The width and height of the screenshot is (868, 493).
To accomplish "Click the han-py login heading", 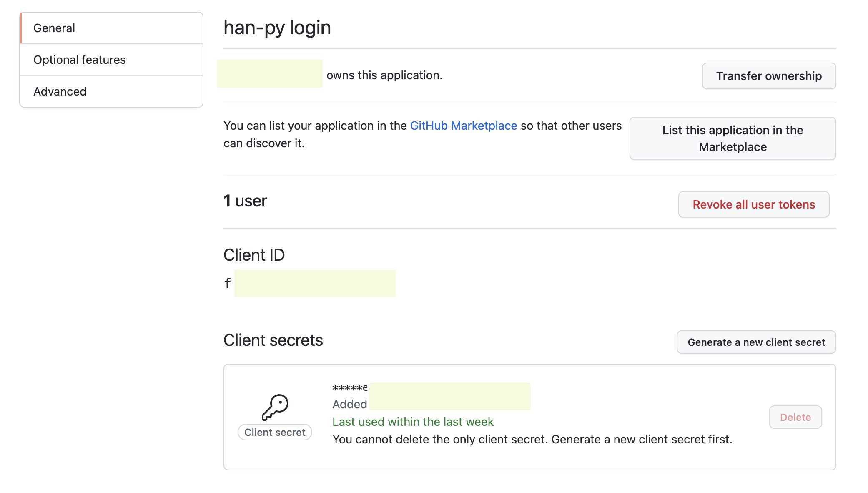I will pyautogui.click(x=277, y=28).
